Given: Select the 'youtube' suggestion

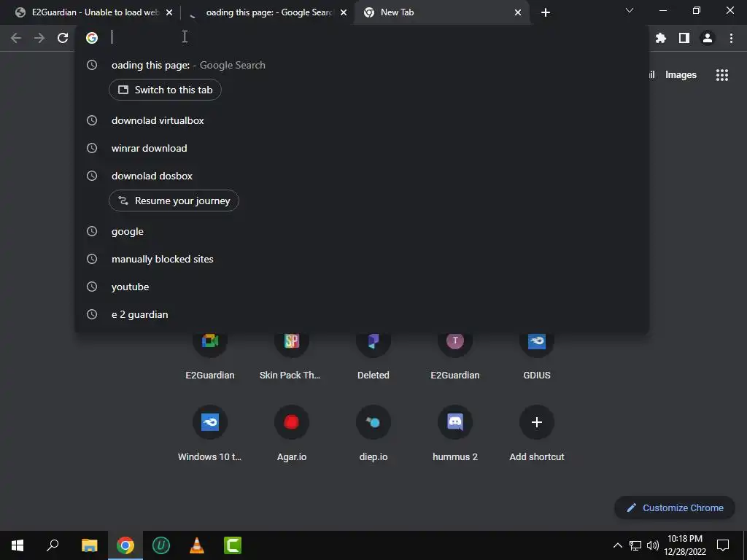Looking at the screenshot, I should tap(362, 287).
